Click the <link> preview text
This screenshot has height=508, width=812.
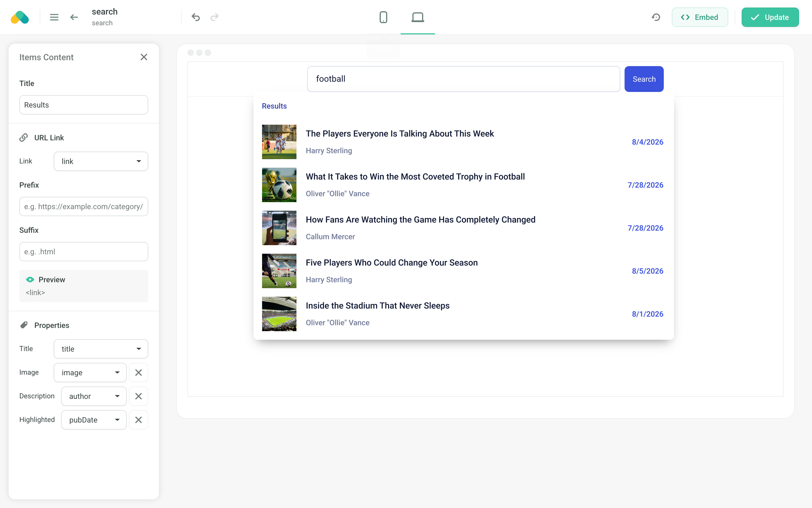pos(35,292)
